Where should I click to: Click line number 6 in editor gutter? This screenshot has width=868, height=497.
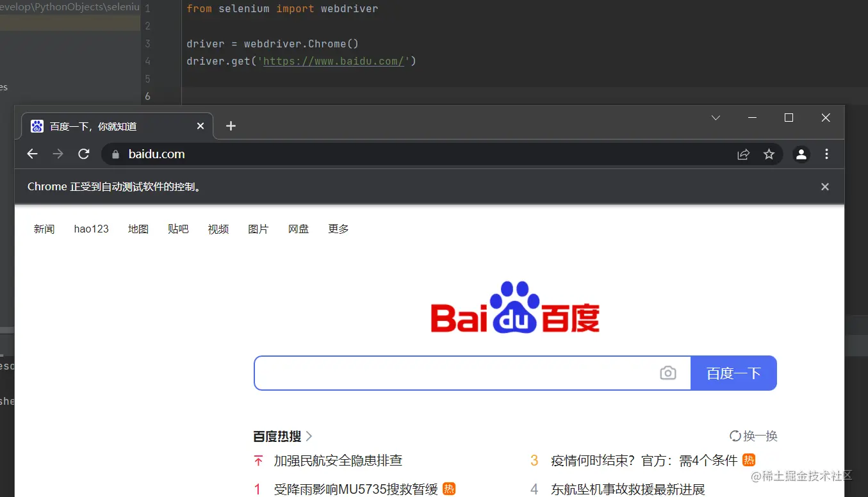(148, 96)
